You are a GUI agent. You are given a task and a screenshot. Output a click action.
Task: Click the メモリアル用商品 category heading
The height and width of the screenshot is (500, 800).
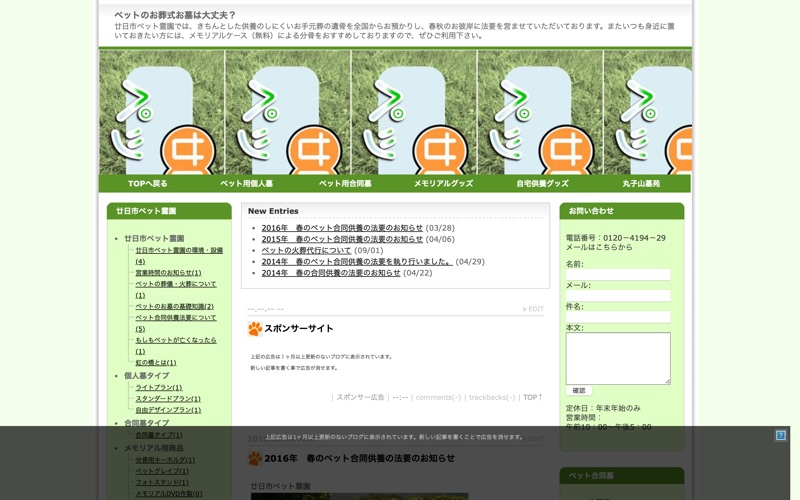[154, 448]
